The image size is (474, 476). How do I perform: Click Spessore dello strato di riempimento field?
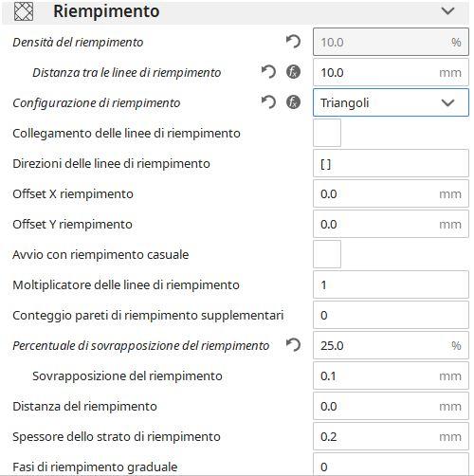click(x=391, y=436)
